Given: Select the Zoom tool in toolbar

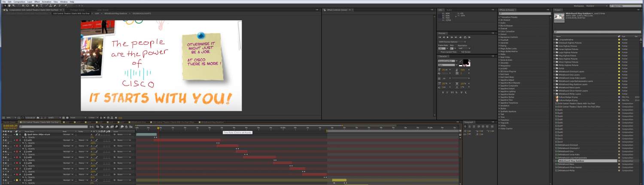Looking at the screenshot, I should (x=14, y=6).
